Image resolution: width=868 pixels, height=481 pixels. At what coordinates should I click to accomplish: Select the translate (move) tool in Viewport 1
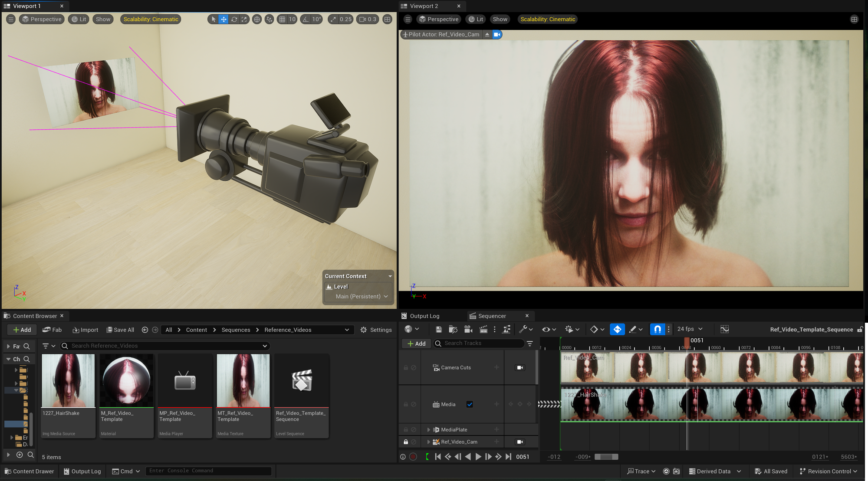(x=224, y=19)
